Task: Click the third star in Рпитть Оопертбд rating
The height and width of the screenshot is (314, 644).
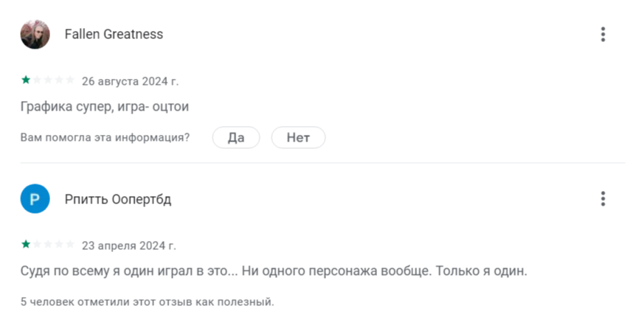Action: click(x=48, y=245)
